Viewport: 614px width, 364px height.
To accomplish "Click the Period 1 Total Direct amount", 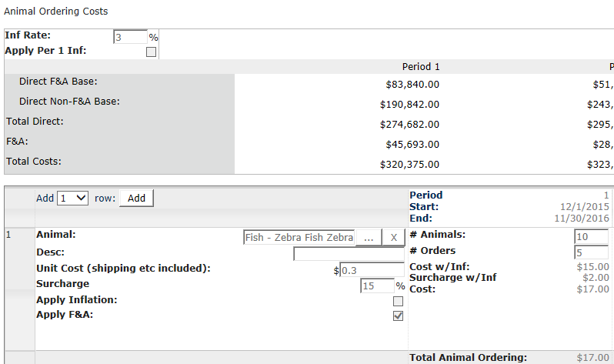I will tap(409, 124).
